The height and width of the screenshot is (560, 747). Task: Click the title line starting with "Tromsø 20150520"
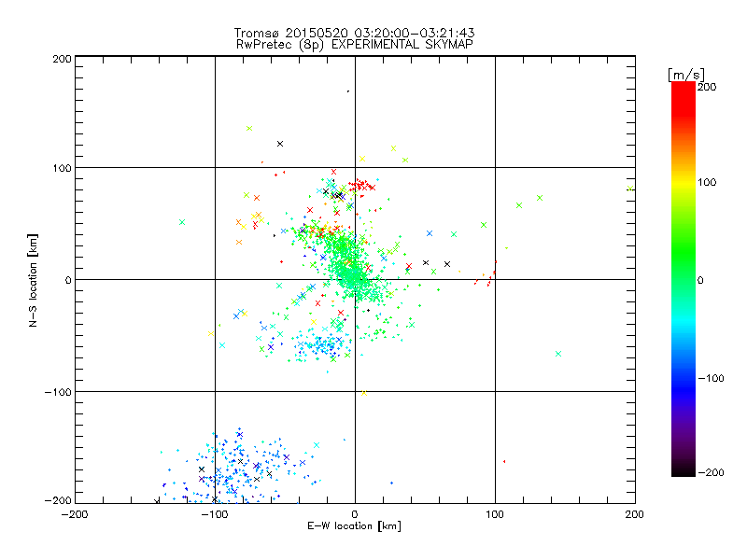[x=355, y=33]
